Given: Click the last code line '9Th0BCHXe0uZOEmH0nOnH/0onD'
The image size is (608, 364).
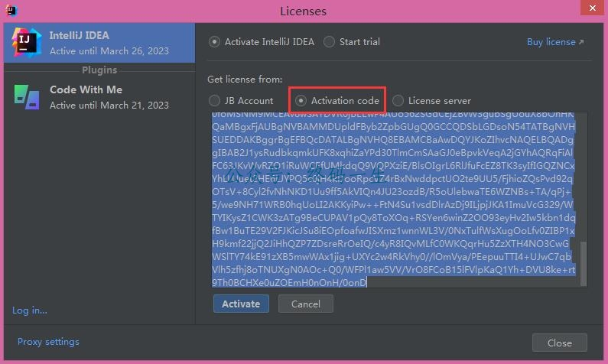Looking at the screenshot, I should click(289, 283).
